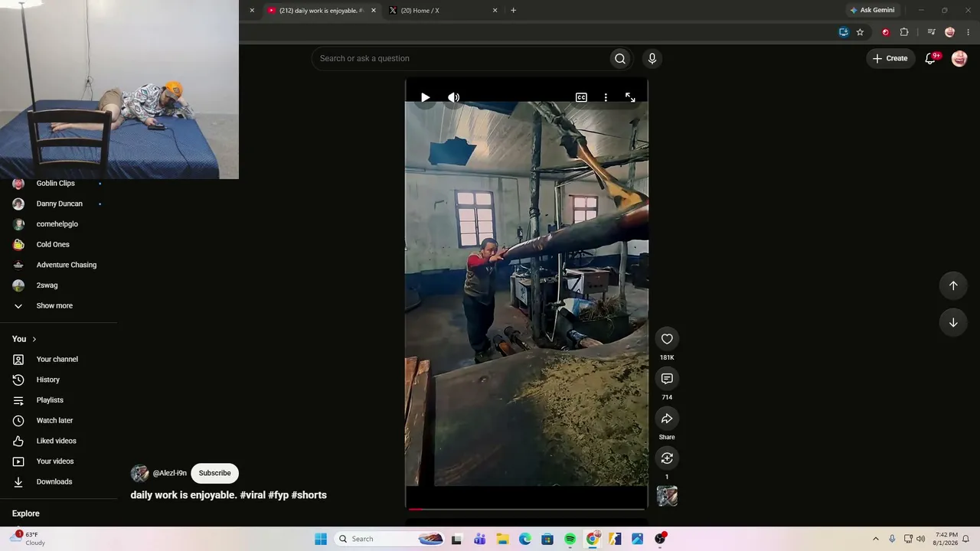The image size is (980, 551).
Task: Open the #shorts hashtag link
Action: pyautogui.click(x=309, y=495)
